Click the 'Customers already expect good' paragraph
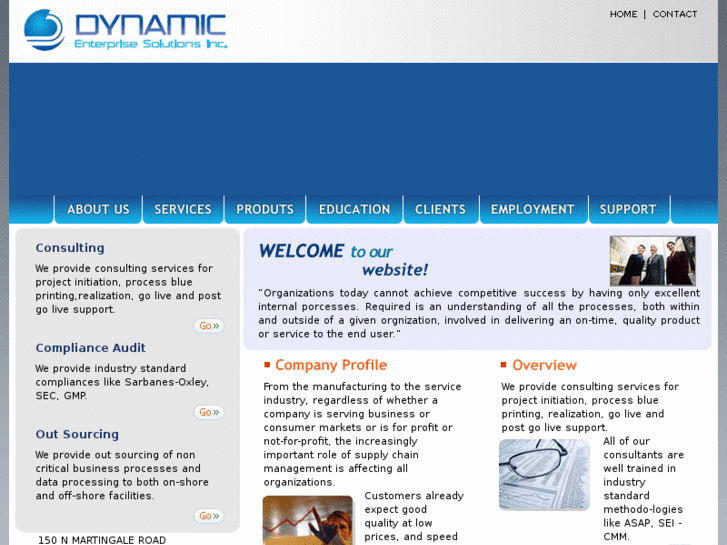Image resolution: width=727 pixels, height=545 pixels. coord(414,516)
